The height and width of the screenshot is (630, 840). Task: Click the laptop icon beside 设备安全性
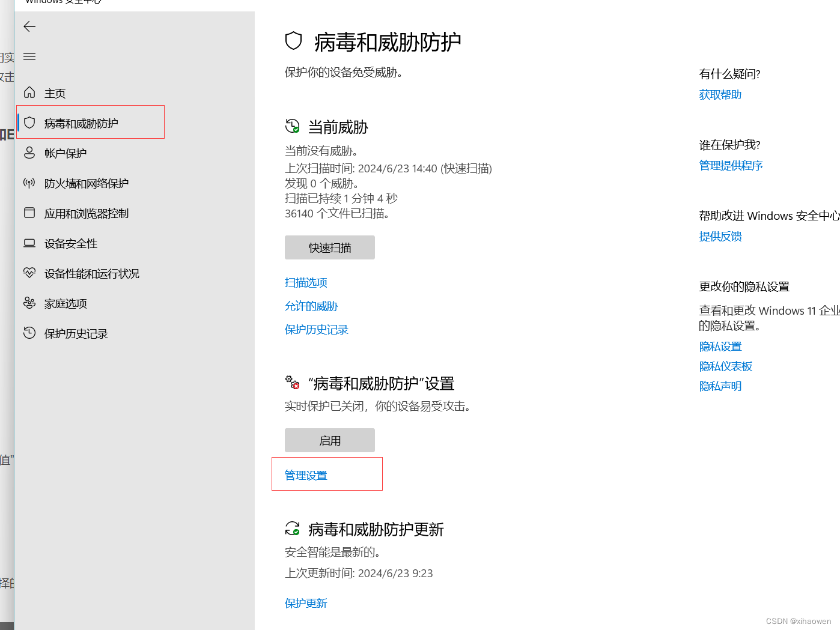[29, 243]
